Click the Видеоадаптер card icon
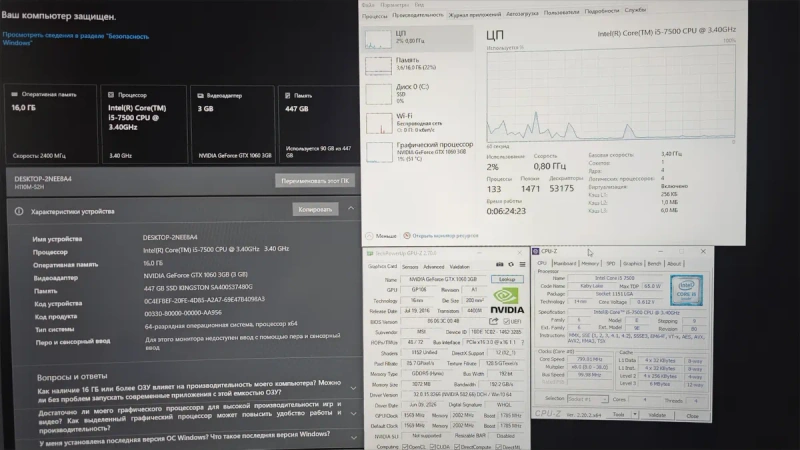The height and width of the screenshot is (450, 800). tap(201, 95)
